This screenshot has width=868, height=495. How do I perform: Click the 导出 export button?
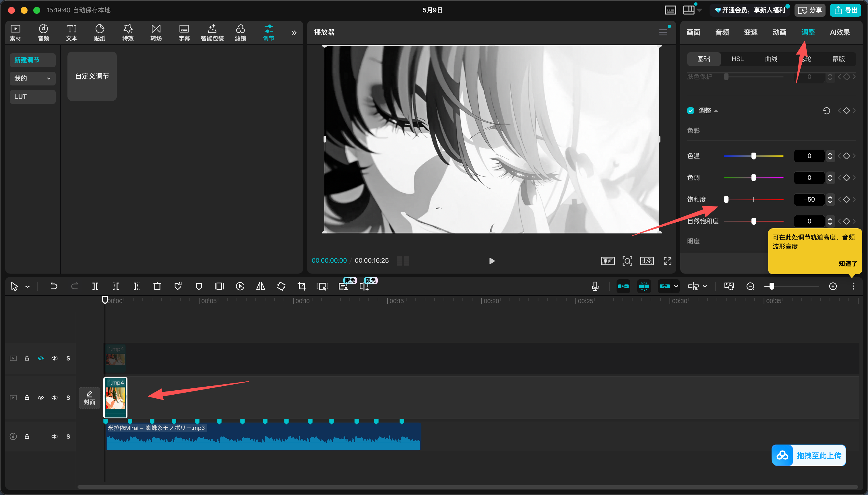[846, 10]
